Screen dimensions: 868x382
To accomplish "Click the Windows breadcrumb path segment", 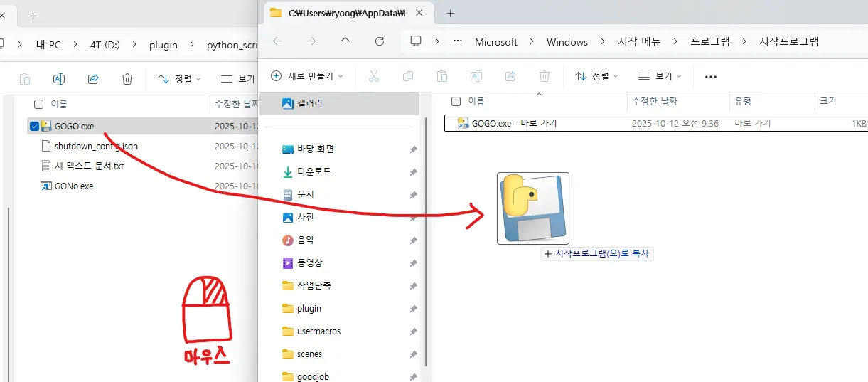I will coord(567,41).
